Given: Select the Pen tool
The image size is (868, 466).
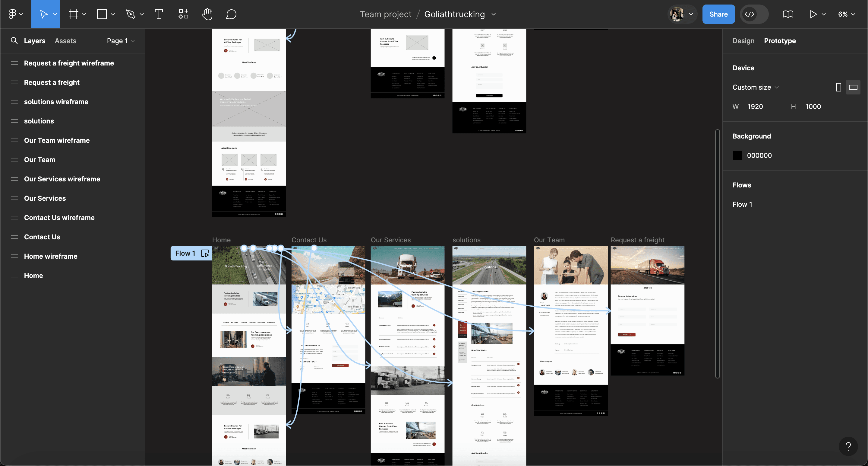Looking at the screenshot, I should [x=131, y=14].
